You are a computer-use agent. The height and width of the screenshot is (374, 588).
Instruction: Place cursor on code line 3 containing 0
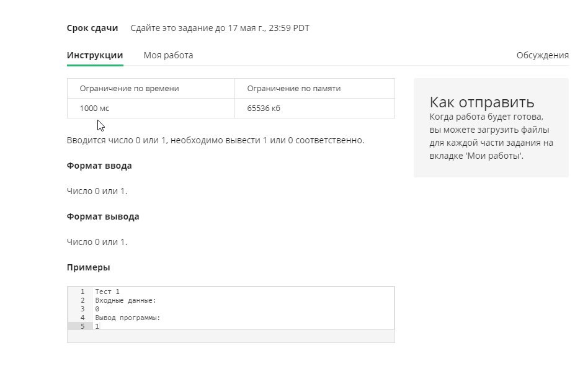[97, 309]
